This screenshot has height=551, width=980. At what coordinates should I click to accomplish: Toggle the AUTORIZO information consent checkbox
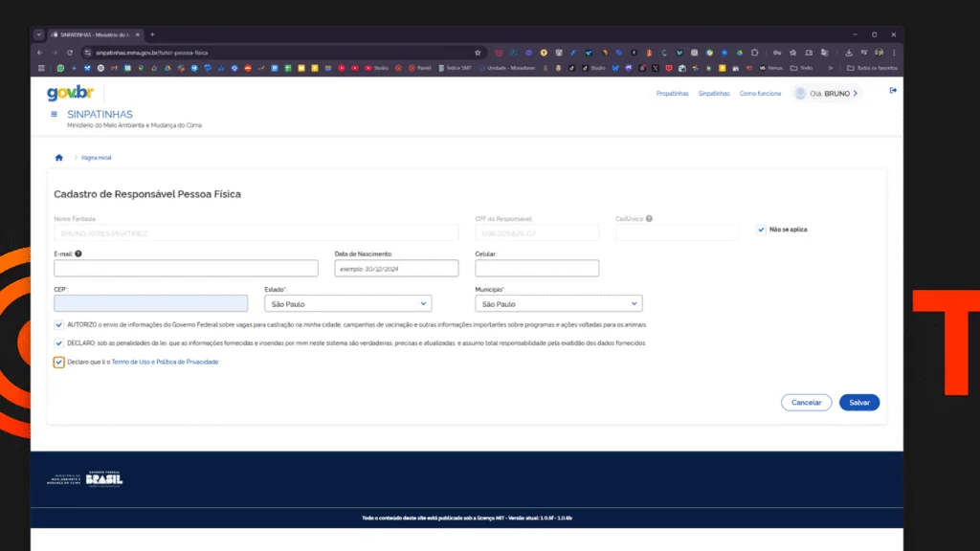click(x=58, y=324)
